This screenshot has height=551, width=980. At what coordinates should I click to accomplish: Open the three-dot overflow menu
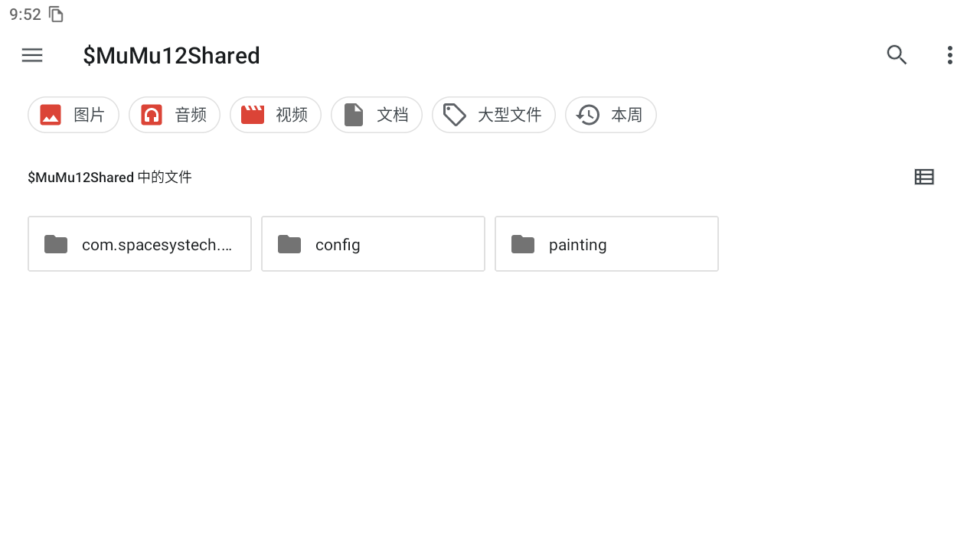[x=949, y=55]
